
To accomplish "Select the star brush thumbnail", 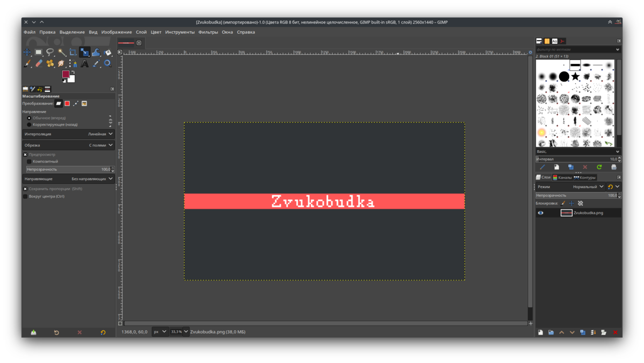I will [x=575, y=77].
